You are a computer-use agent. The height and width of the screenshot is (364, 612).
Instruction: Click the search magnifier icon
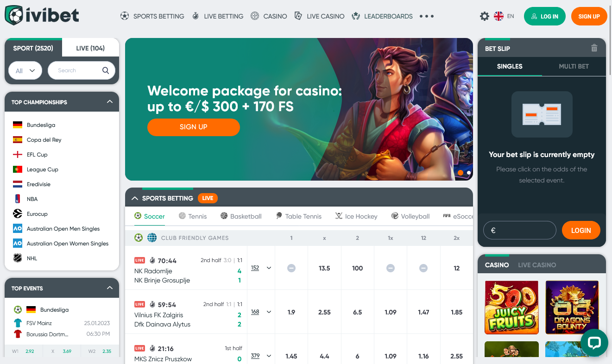106,70
